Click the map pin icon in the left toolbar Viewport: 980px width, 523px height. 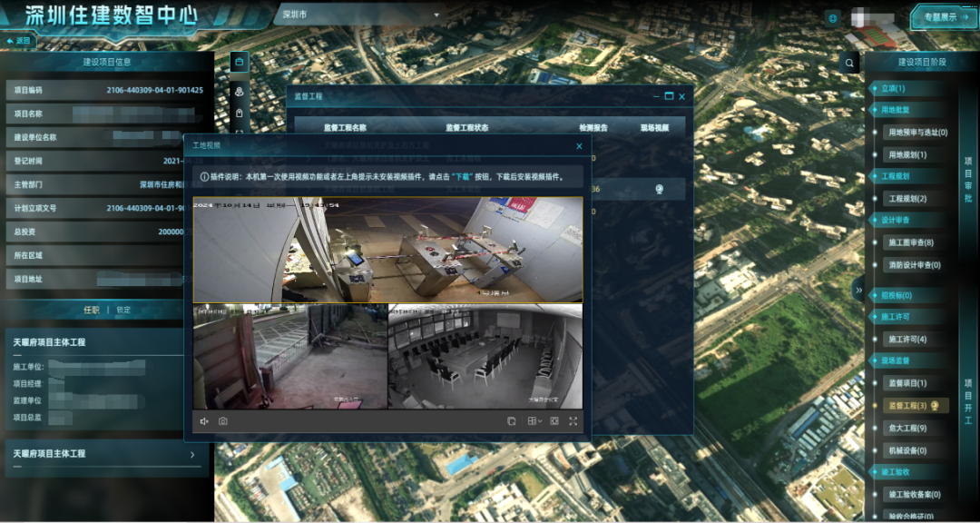240,91
